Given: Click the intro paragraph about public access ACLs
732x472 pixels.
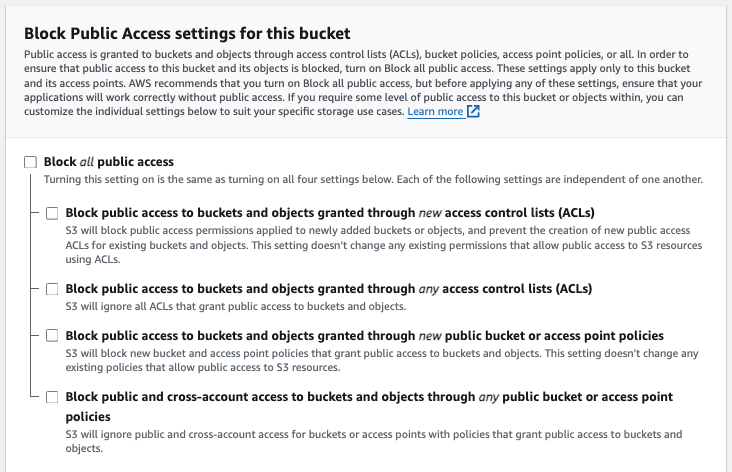Looking at the screenshot, I should click(x=363, y=83).
